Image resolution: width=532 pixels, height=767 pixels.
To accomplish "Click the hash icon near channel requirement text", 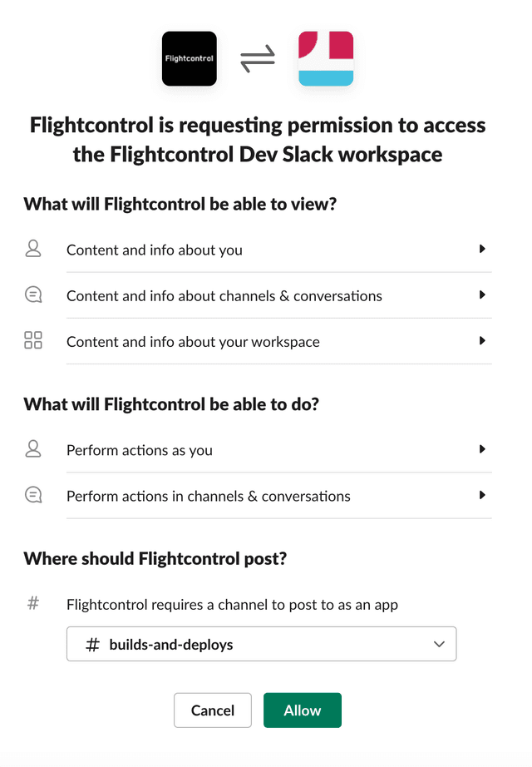I will (x=33, y=603).
